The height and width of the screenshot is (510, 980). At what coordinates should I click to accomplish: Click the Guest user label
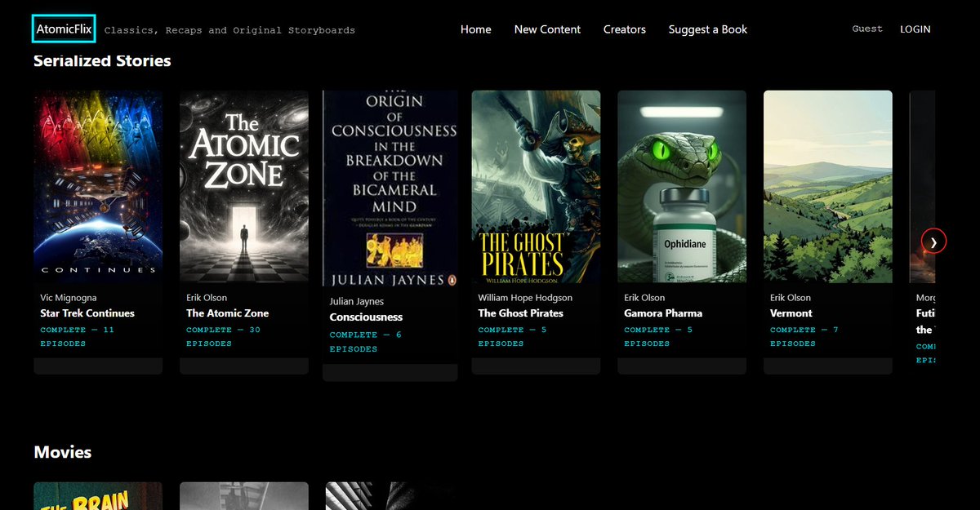(x=867, y=29)
